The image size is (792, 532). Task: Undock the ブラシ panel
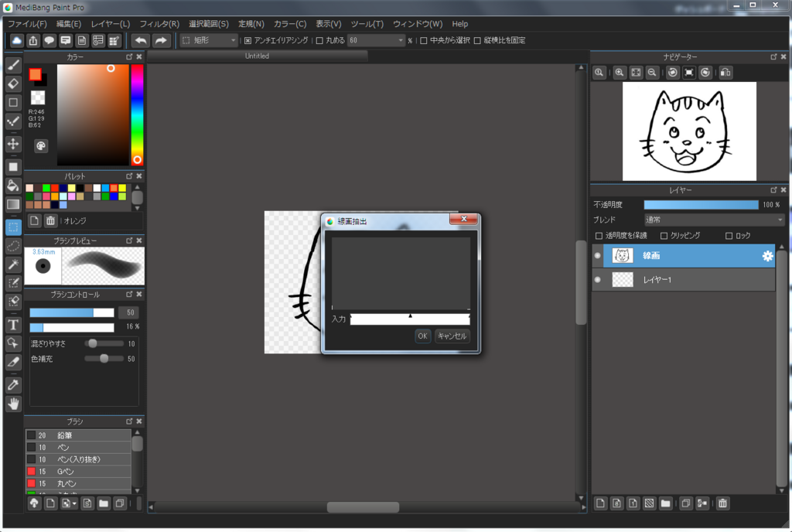click(x=129, y=421)
